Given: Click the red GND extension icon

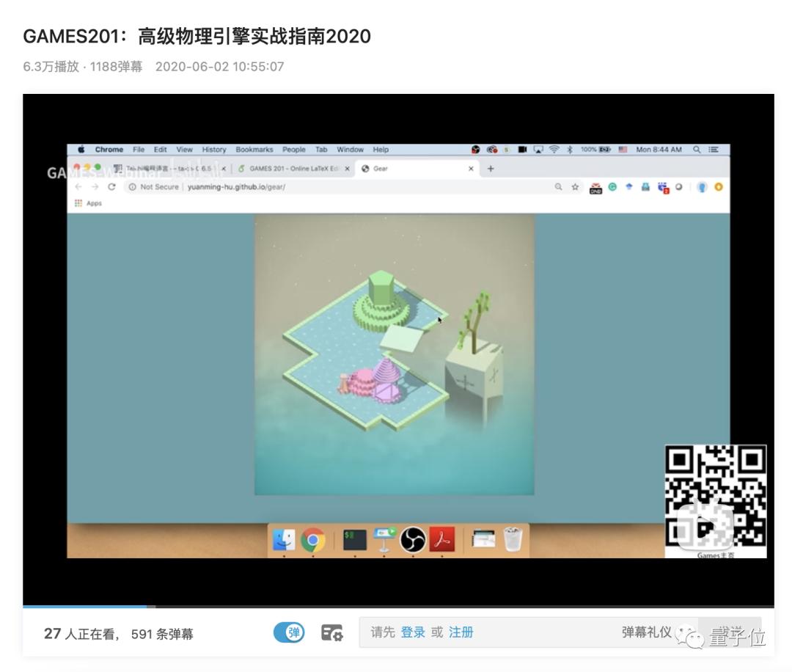Looking at the screenshot, I should click(x=596, y=188).
